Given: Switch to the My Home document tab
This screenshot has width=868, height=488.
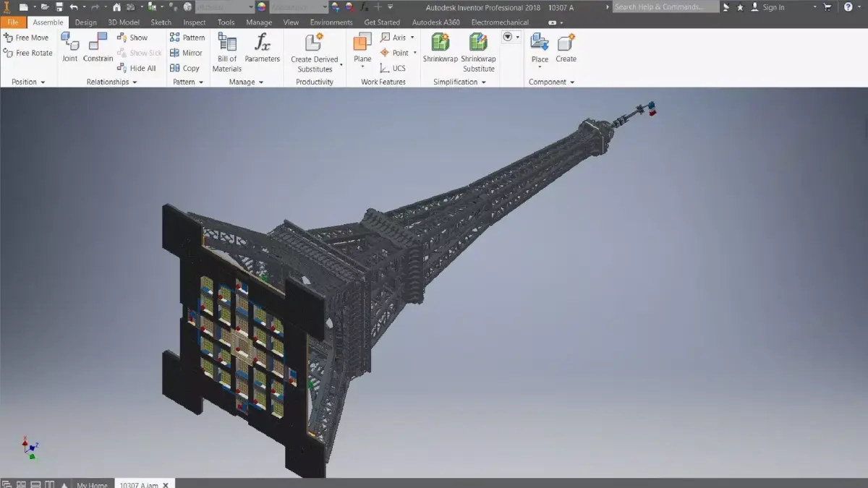Looking at the screenshot, I should click(92, 484).
